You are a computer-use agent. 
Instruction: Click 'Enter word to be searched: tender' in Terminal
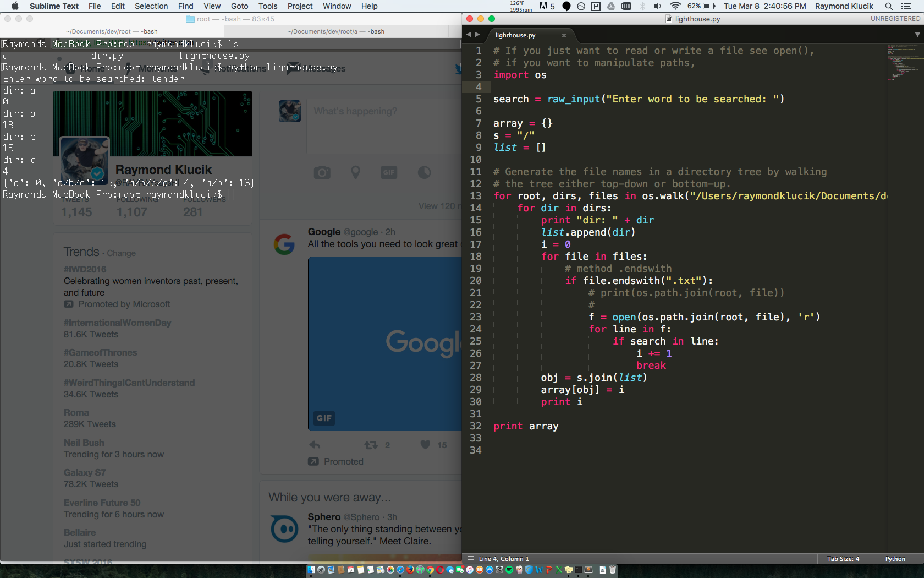click(94, 79)
